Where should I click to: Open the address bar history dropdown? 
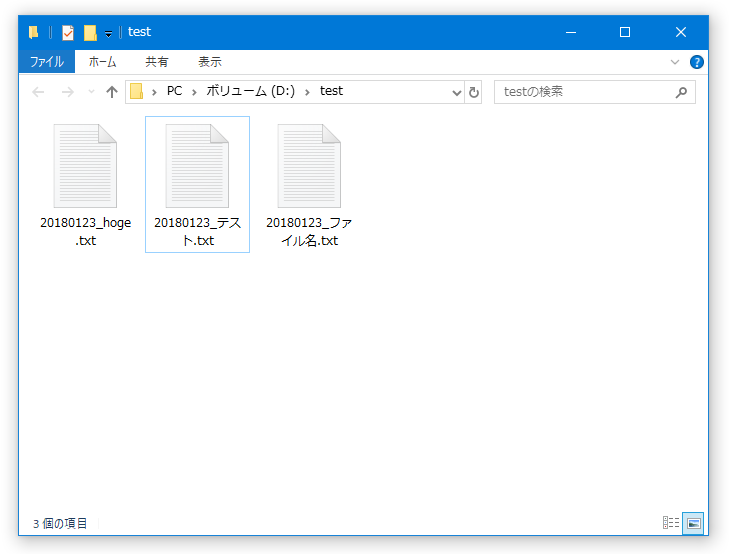pyautogui.click(x=457, y=92)
